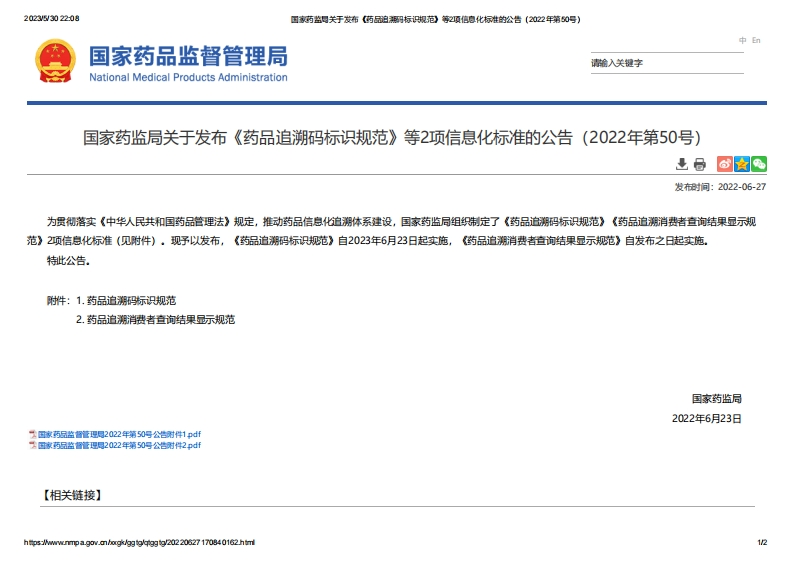Click the 国家药品监督管理局 site title
This screenshot has height=561, width=793.
188,55
